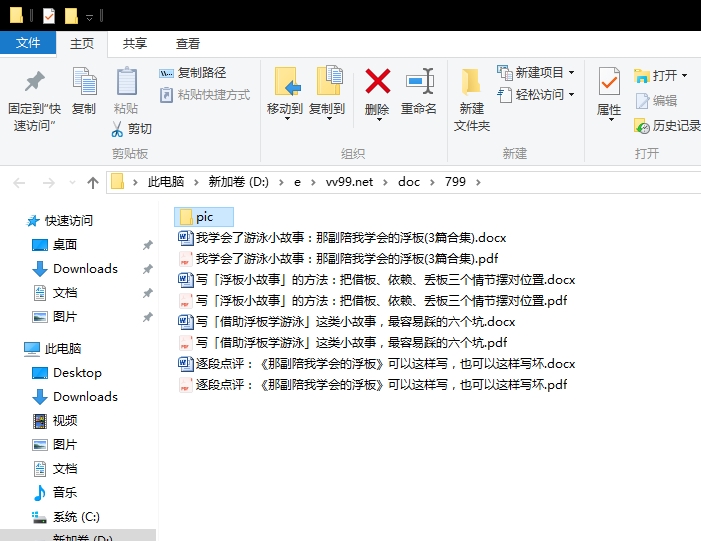Select Quick access (快速访问) in sidebar
The width and height of the screenshot is (701, 541).
59,220
